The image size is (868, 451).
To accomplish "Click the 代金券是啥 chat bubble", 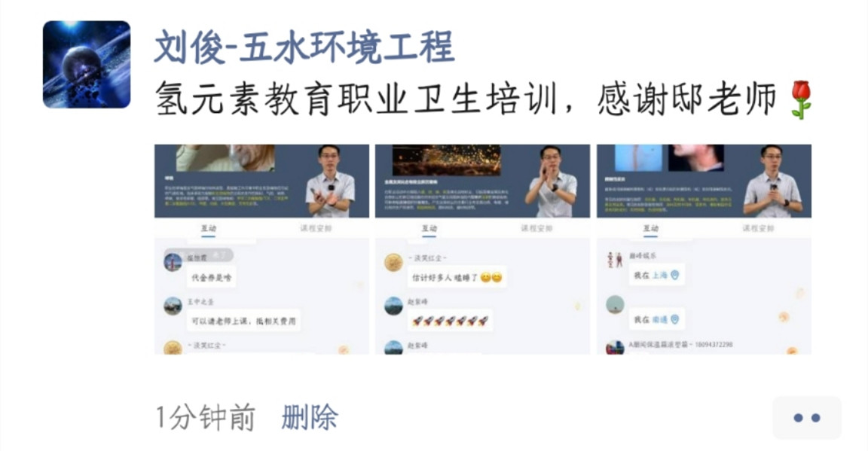I will click(212, 277).
